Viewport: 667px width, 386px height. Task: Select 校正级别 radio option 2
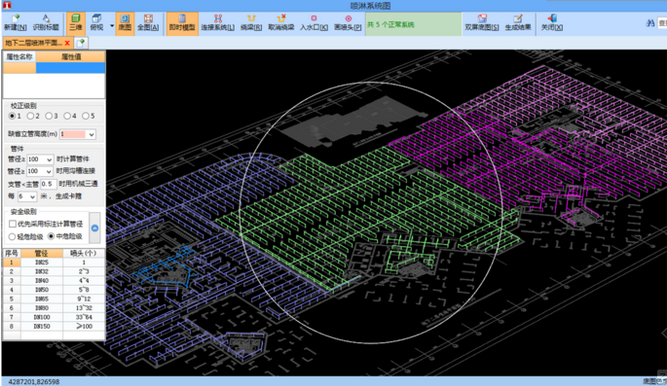(30, 116)
